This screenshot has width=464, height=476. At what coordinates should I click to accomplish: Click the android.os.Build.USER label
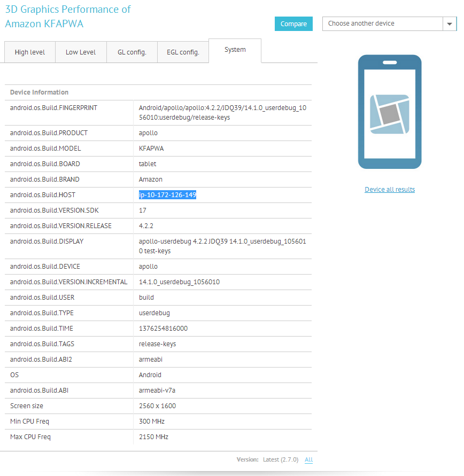pyautogui.click(x=42, y=298)
